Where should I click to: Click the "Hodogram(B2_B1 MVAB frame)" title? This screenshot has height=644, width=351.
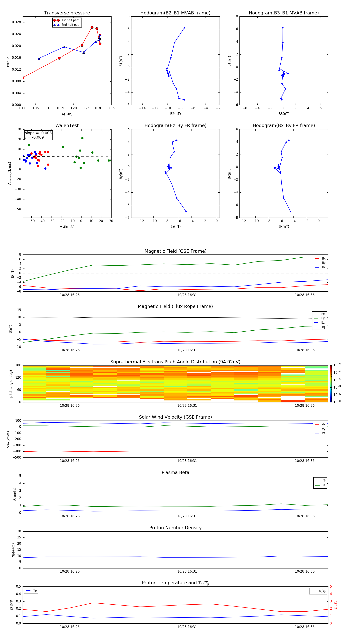pyautogui.click(x=175, y=13)
